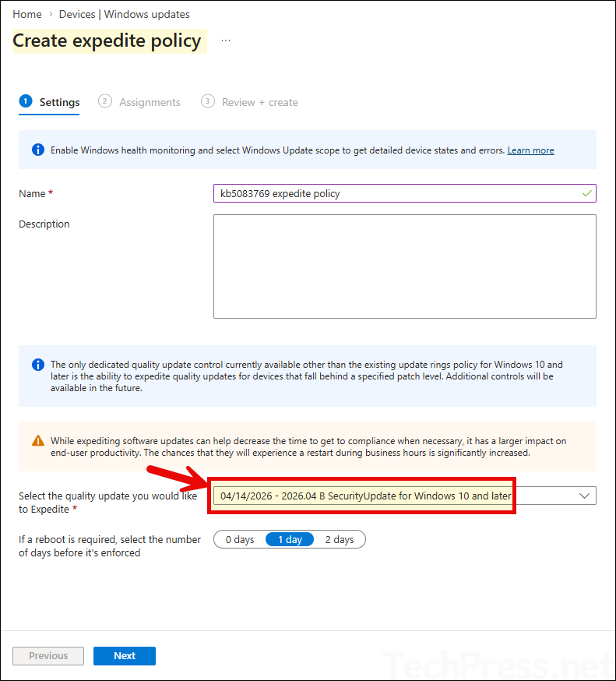The height and width of the screenshot is (681, 616).
Task: Click inside the Description text box
Action: tap(405, 265)
